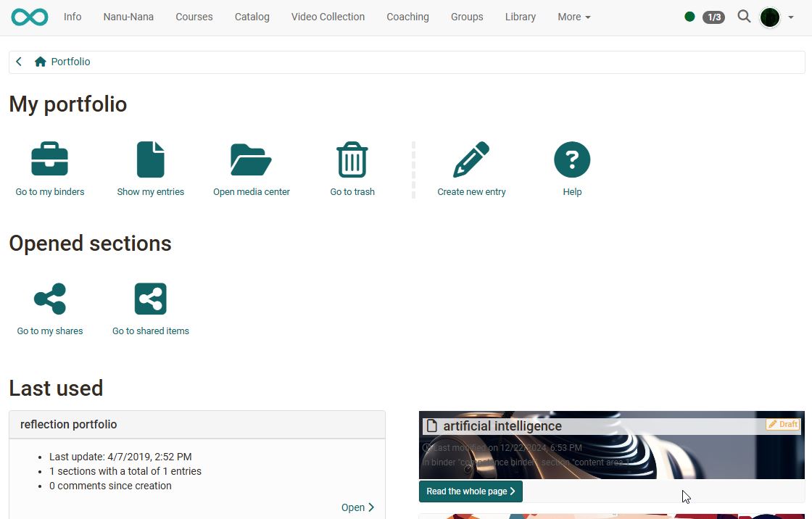Open the Groups section
This screenshot has height=519, width=812.
(x=467, y=17)
